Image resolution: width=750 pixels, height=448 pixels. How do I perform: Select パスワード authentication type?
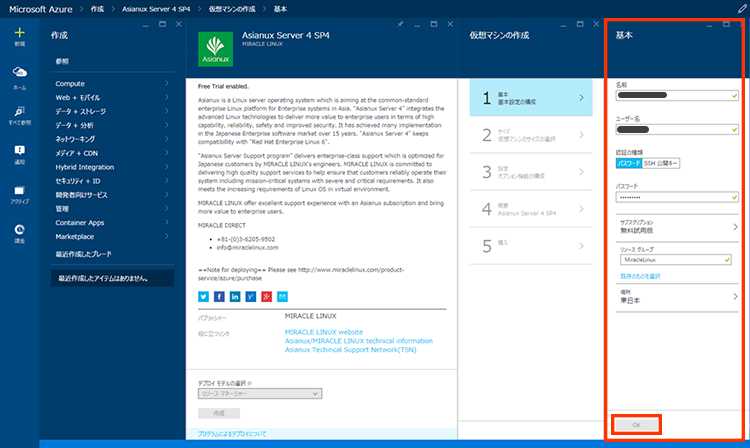[629, 162]
